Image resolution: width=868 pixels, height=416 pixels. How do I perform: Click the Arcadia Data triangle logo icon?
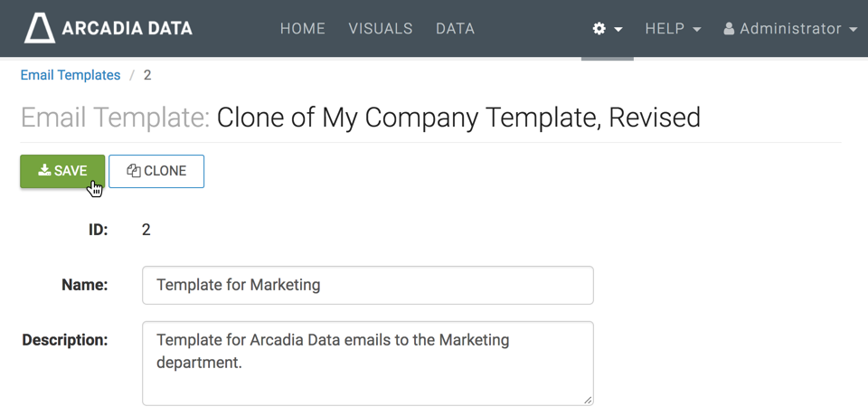[x=39, y=28]
